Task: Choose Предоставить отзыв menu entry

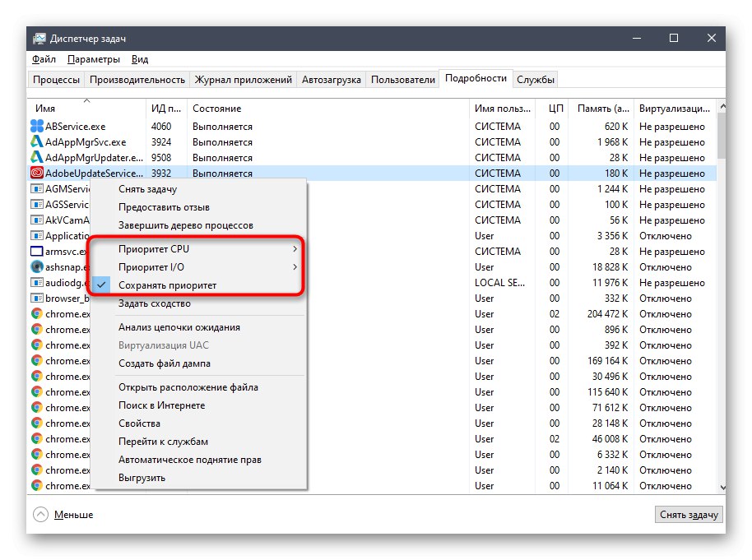Action: point(198,207)
